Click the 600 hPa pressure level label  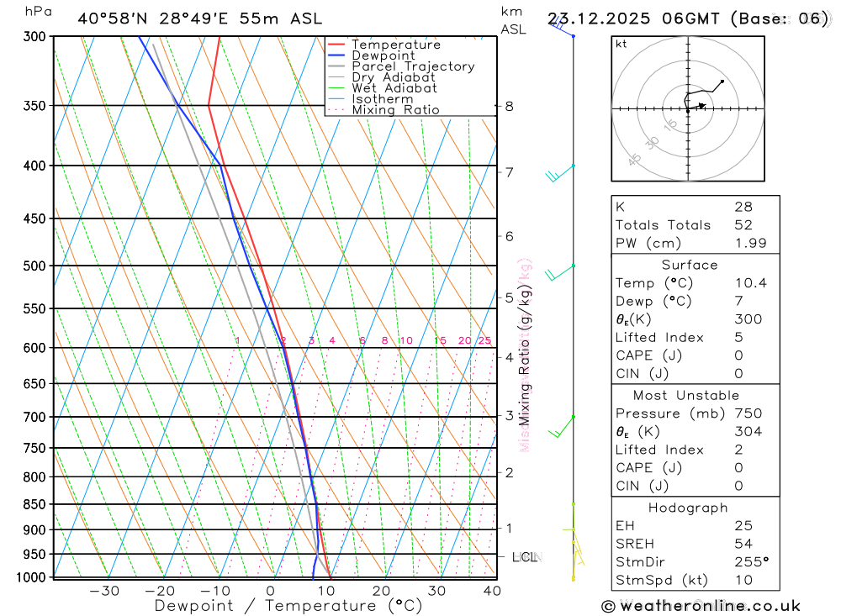[34, 348]
